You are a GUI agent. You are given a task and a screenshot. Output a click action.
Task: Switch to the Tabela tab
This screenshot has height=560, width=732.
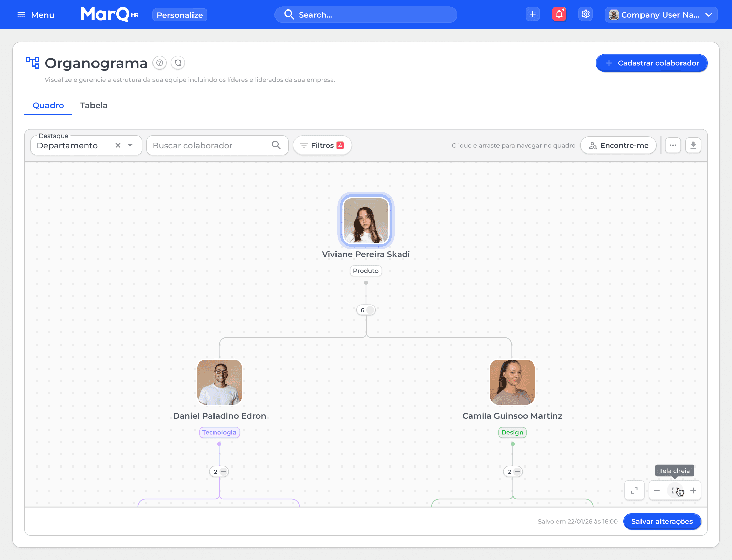click(x=94, y=105)
